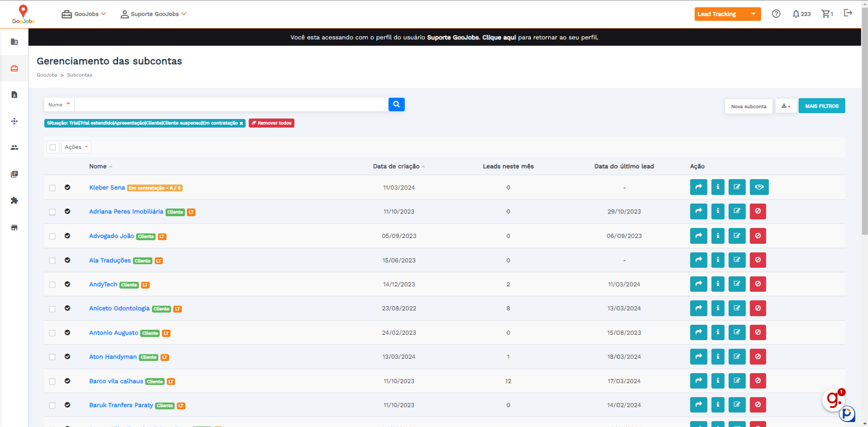Image resolution: width=868 pixels, height=427 pixels.
Task: Edit Advogado João subaccount
Action: click(x=737, y=236)
